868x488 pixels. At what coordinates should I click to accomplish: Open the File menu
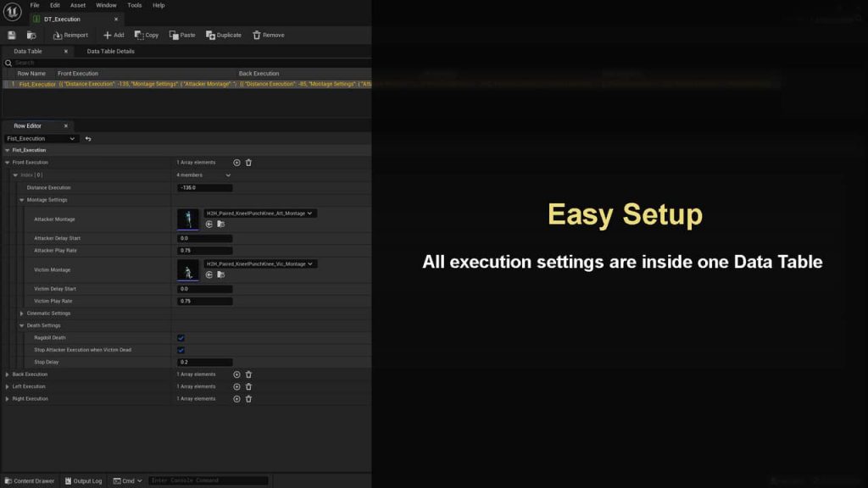pos(34,6)
